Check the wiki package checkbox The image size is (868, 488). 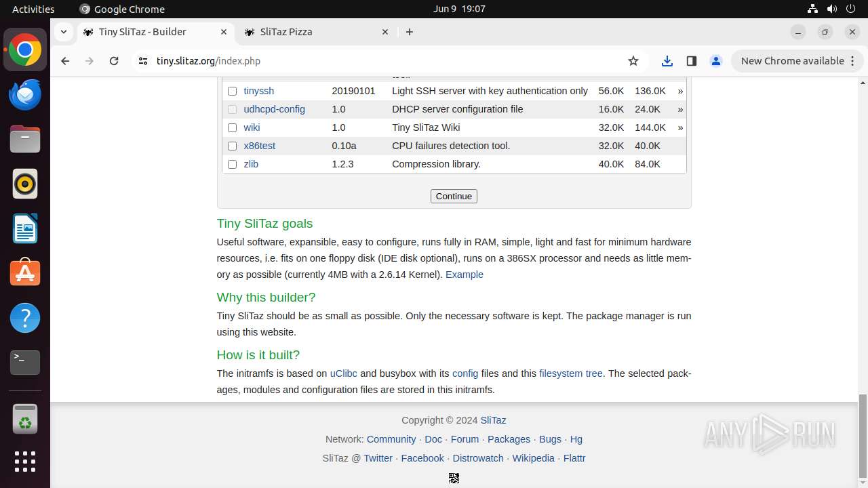click(232, 127)
